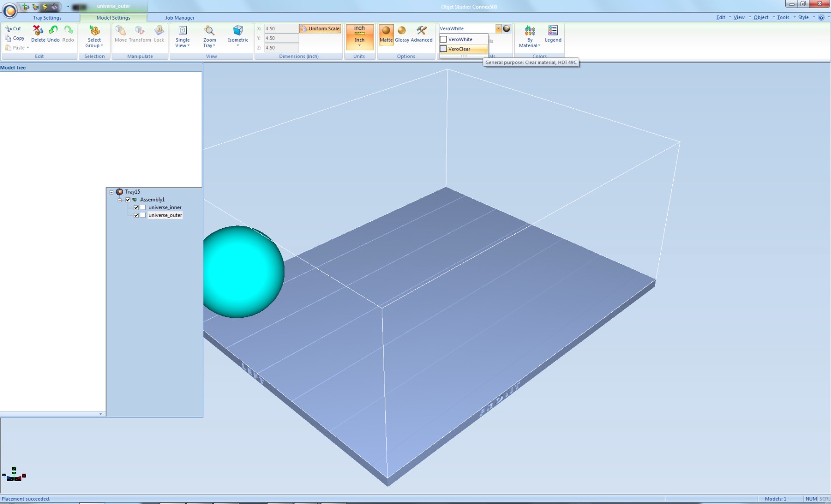Uncheck the Assembly1 checkbox
Image resolution: width=831 pixels, height=504 pixels.
pos(128,200)
